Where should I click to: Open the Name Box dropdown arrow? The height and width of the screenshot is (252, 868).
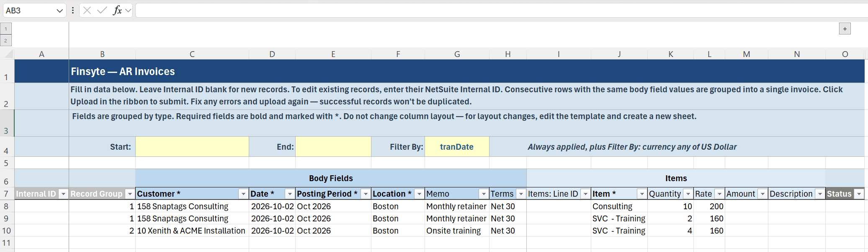click(59, 10)
